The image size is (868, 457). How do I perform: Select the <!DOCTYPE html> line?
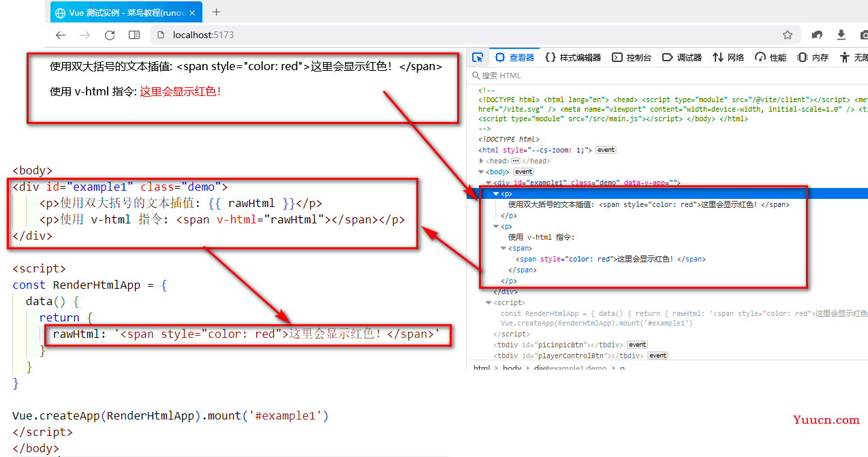(508, 139)
